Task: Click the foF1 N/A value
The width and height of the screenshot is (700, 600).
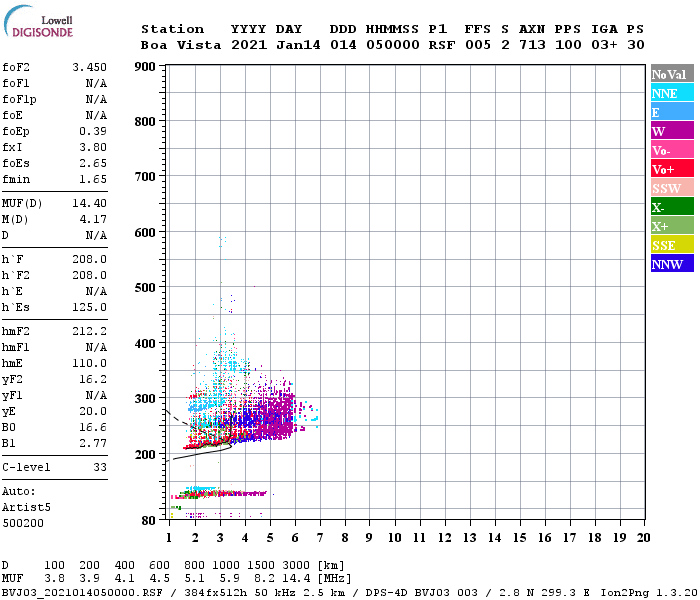Action: click(96, 83)
